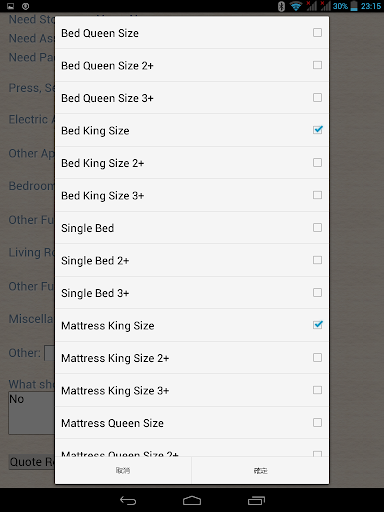384x512 pixels.
Task: Tap the Bluetooth status bar icon
Action: 281,6
